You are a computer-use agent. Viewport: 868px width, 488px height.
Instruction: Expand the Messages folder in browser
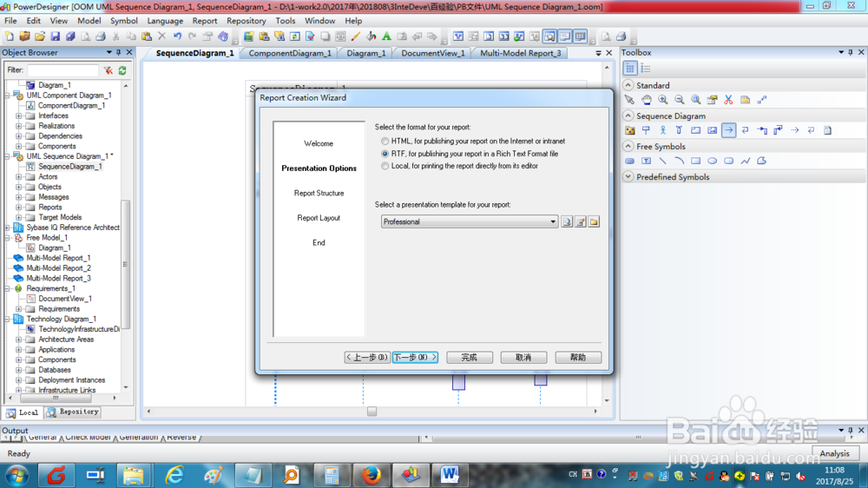point(19,197)
